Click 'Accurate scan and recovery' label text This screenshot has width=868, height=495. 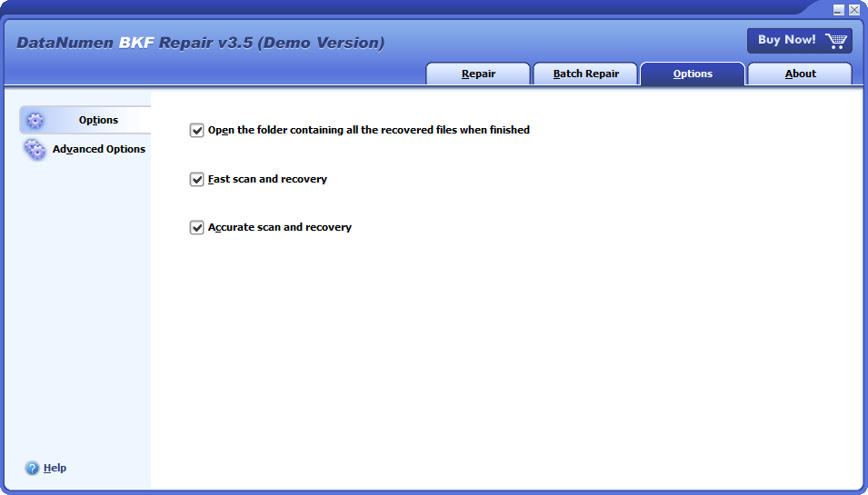click(280, 227)
